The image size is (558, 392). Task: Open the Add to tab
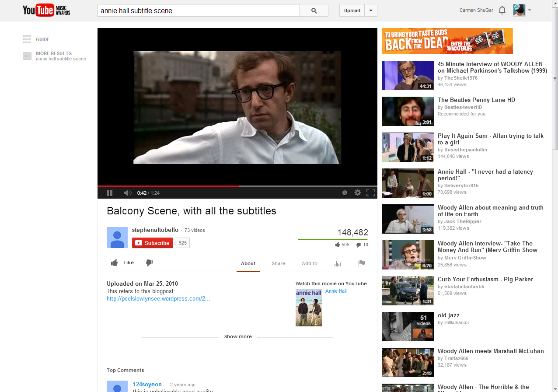310,263
